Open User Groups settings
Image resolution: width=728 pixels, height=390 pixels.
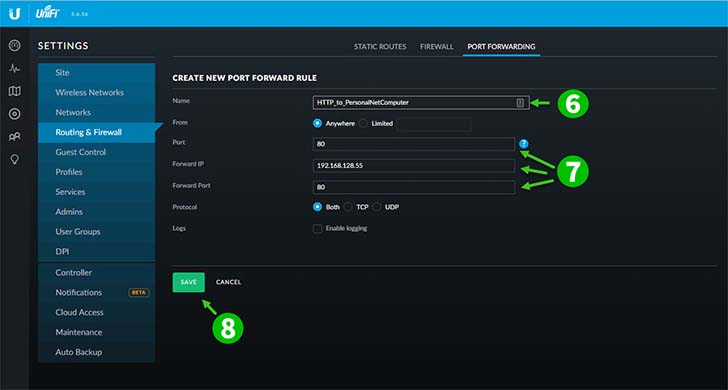point(97,232)
